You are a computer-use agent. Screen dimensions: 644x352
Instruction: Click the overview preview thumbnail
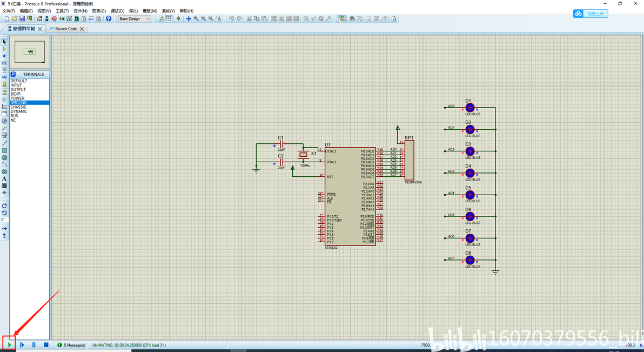[x=30, y=51]
